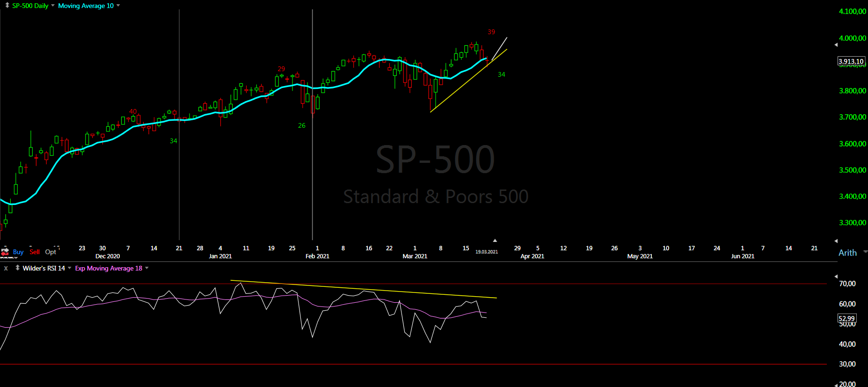Click the Wilder's RSI 14 label
The image size is (868, 387).
coord(44,268)
